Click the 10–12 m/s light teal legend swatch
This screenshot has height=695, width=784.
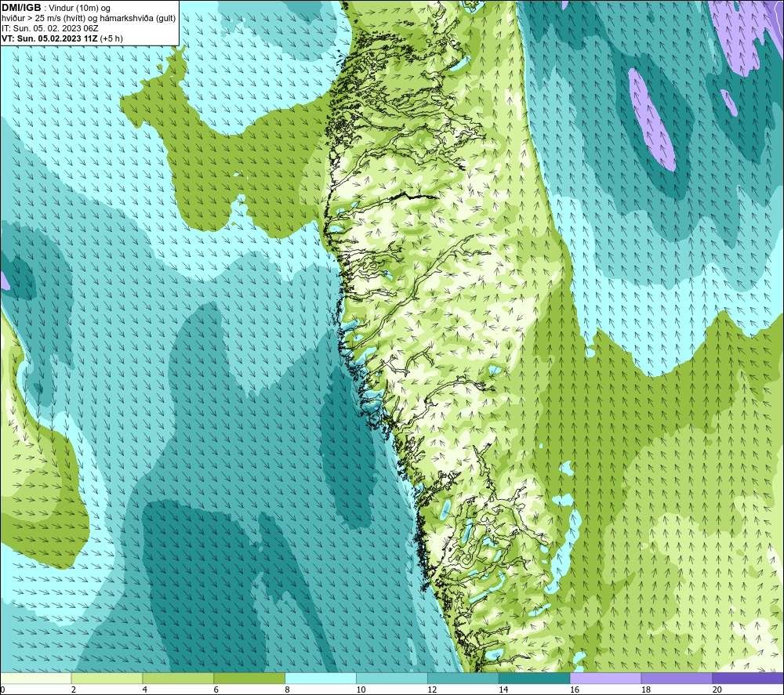[391, 678]
